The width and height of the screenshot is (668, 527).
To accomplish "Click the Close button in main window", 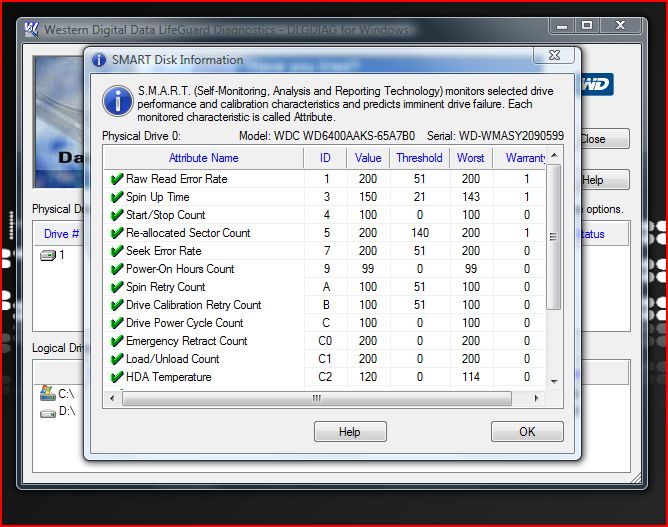I will (605, 139).
